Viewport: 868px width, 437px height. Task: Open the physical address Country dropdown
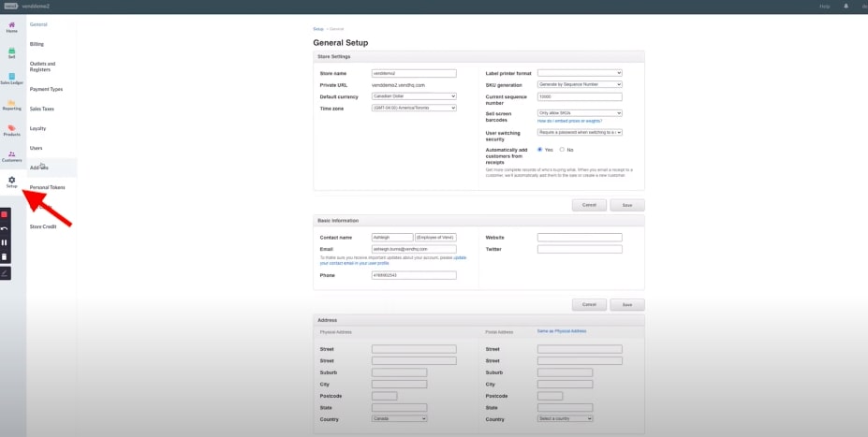pyautogui.click(x=399, y=418)
